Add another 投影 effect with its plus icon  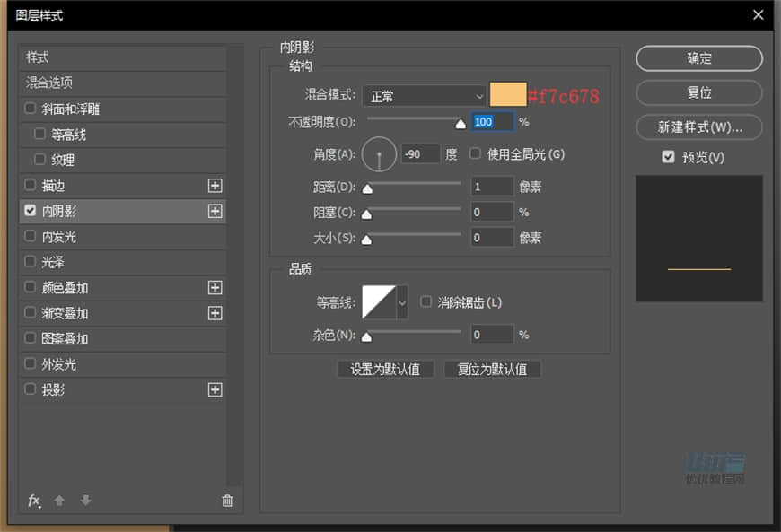point(215,389)
